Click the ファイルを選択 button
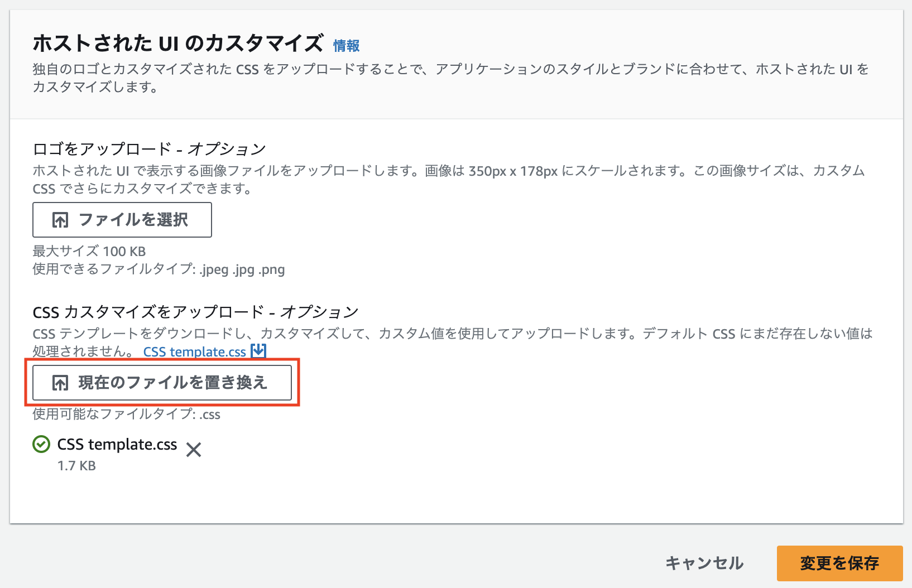 [x=122, y=220]
